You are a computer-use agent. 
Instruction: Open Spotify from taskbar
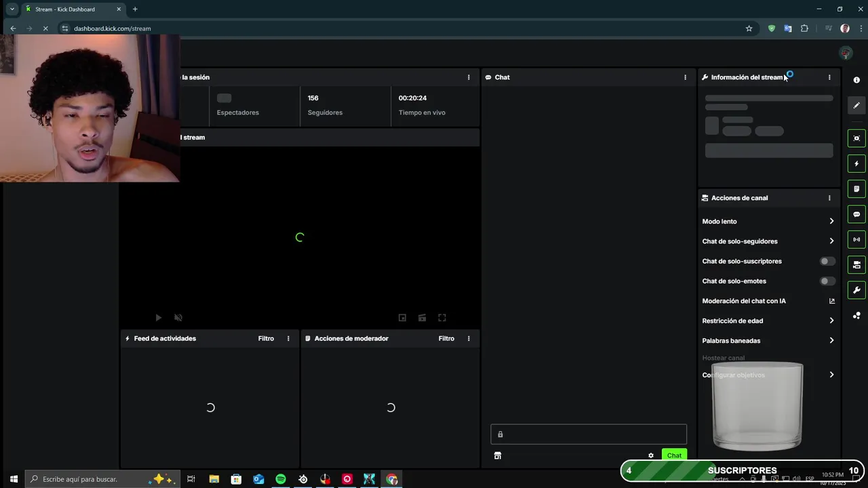tap(281, 479)
